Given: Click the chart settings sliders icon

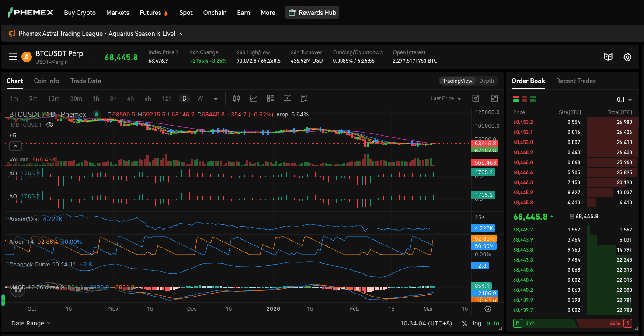Looking at the screenshot, I should (x=287, y=98).
